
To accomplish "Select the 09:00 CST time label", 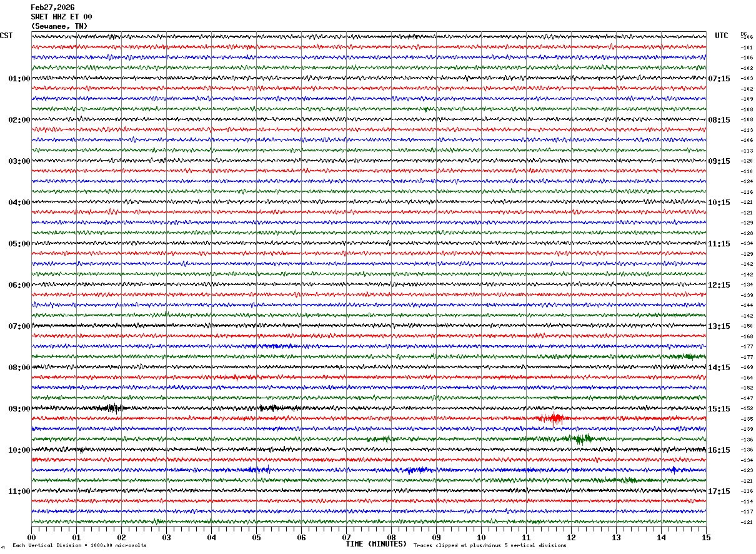I will (19, 409).
